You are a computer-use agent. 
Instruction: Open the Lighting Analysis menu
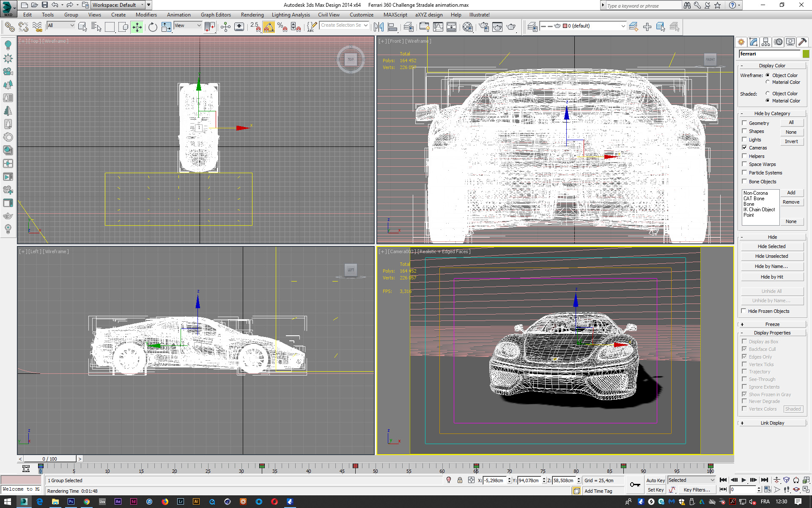pyautogui.click(x=291, y=15)
